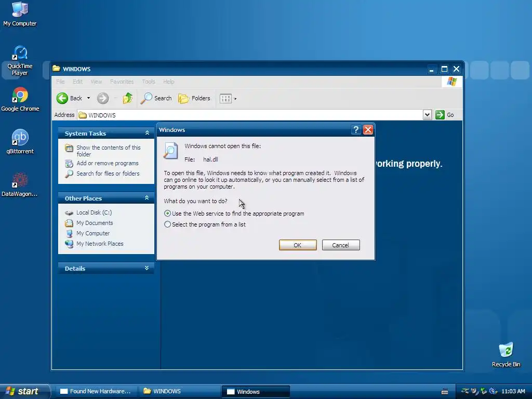Open DataWagon desktop shortcut
The image size is (532, 399).
pos(20,185)
